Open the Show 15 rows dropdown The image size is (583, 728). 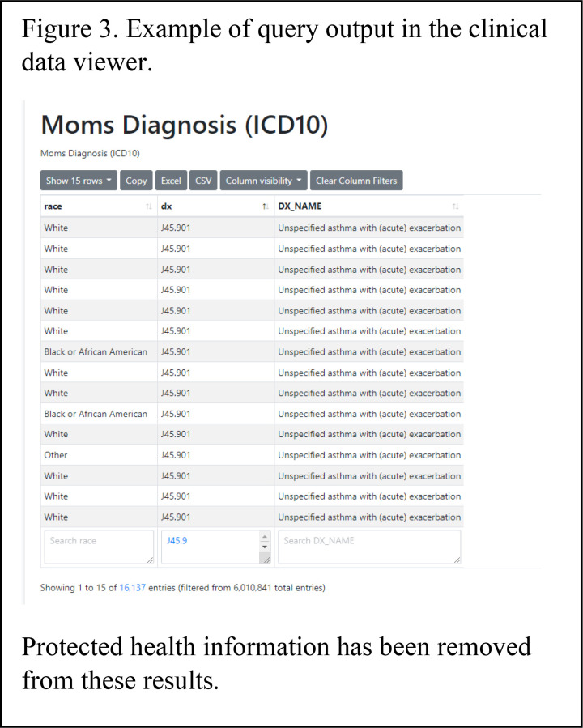coord(79,181)
